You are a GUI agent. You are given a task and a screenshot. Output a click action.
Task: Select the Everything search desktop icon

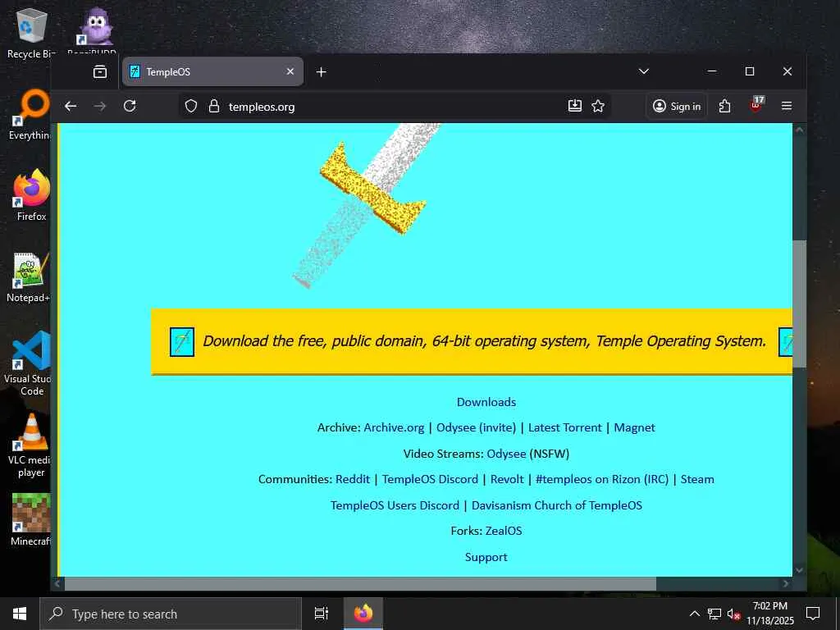pos(30,115)
